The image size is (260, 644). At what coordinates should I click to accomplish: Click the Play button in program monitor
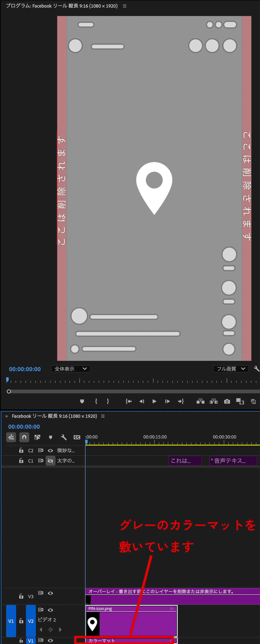coord(154,401)
